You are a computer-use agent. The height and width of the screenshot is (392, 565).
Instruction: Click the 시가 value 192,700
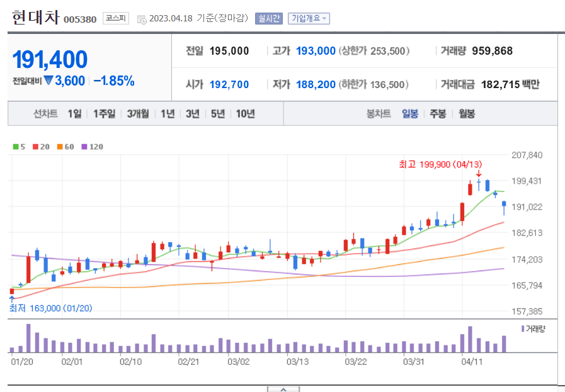229,84
